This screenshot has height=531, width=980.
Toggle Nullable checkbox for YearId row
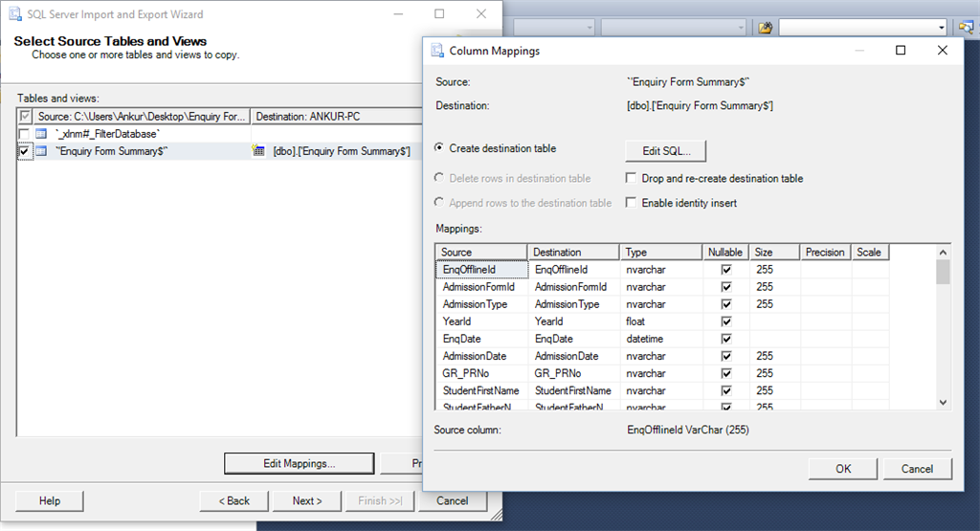coord(726,321)
